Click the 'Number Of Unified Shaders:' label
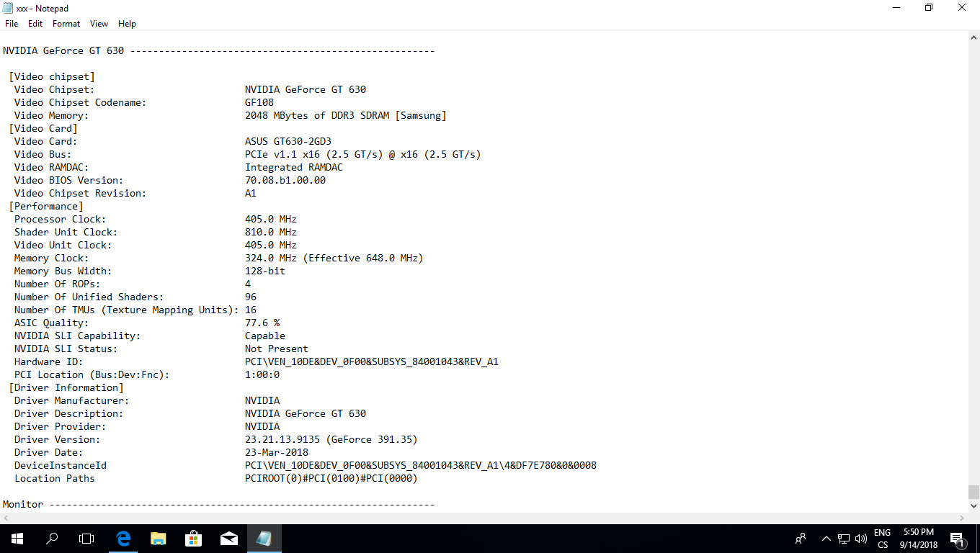 pos(89,297)
